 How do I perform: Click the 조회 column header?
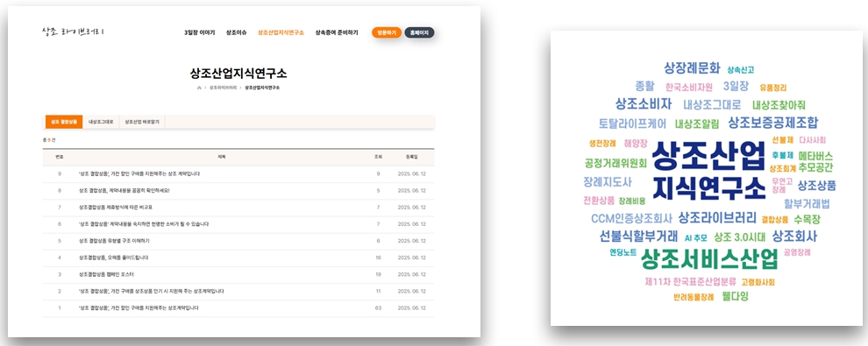point(378,157)
